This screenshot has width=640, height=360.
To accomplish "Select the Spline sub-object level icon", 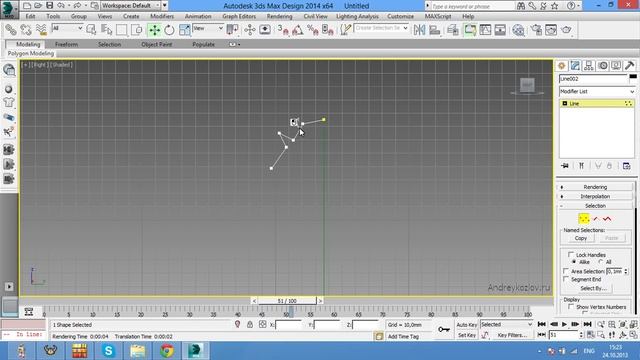I will (607, 219).
